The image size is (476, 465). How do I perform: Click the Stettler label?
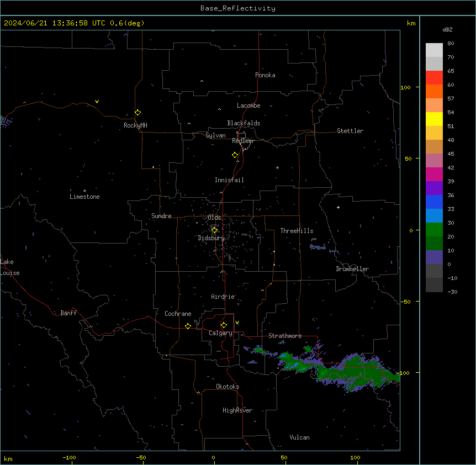tap(350, 131)
